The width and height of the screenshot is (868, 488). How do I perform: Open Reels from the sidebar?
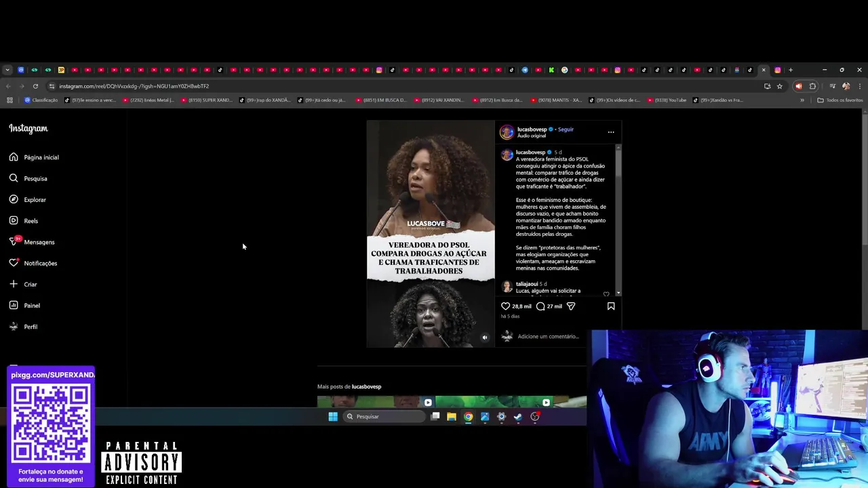coord(24,220)
